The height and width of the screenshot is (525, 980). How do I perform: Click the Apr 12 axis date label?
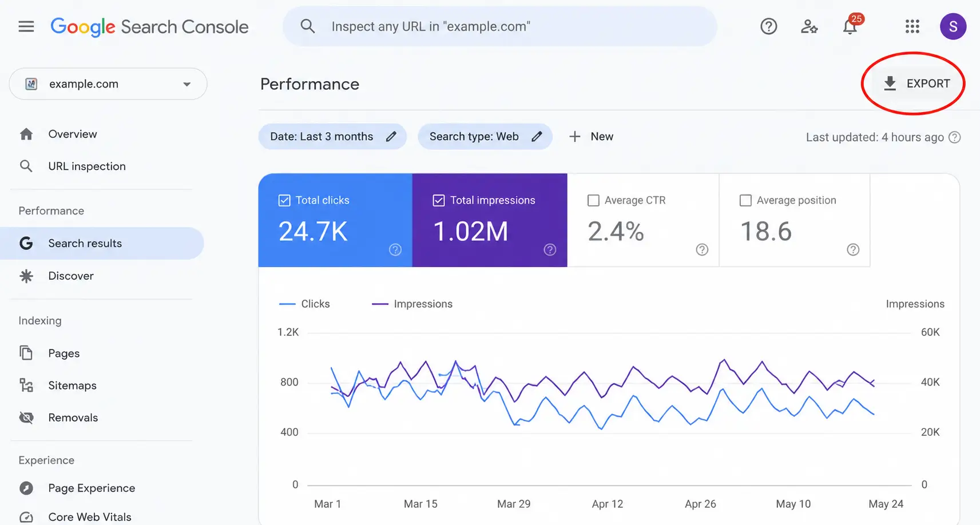(x=608, y=504)
